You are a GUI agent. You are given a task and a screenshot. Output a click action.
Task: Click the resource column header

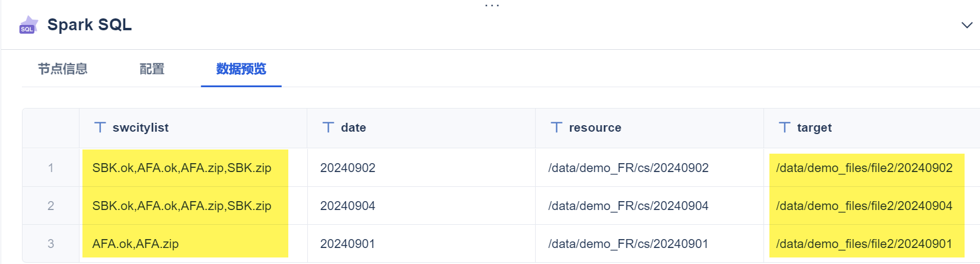tap(595, 128)
